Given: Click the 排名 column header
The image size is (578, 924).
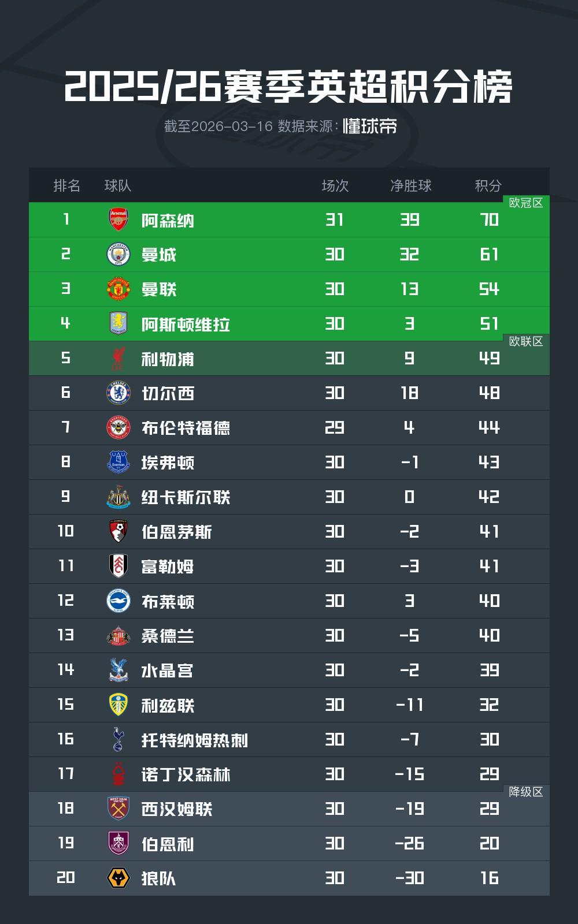Looking at the screenshot, I should [66, 185].
